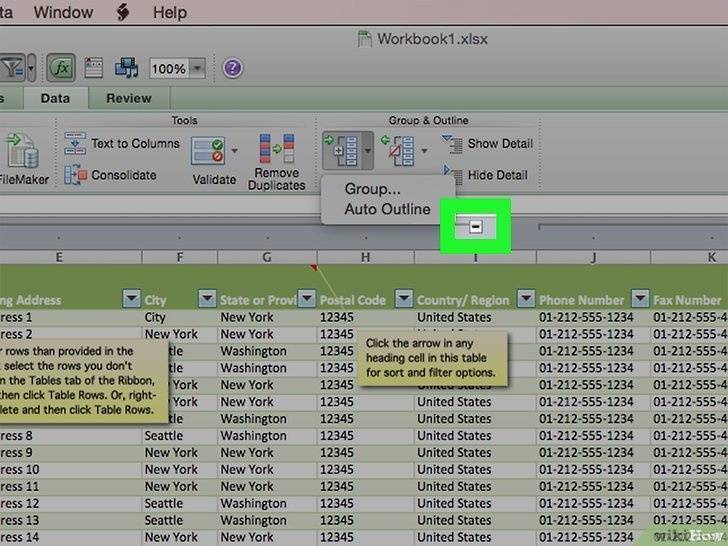This screenshot has width=728, height=546.
Task: Switch to the Review ribbon tab
Action: 129,98
